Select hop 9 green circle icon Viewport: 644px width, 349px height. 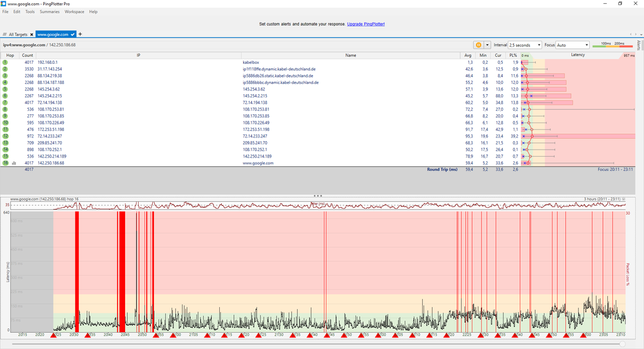[5, 116]
